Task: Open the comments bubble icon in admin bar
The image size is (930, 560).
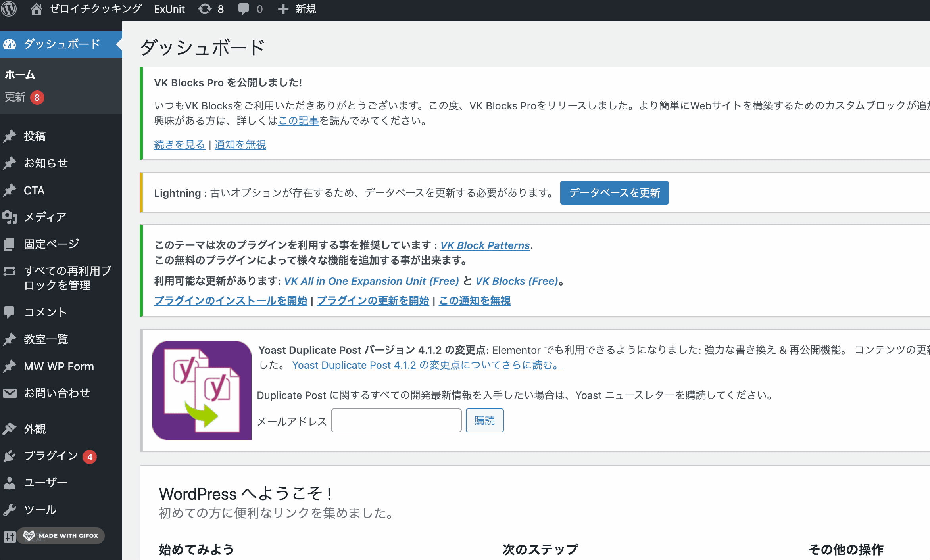Action: 244,9
